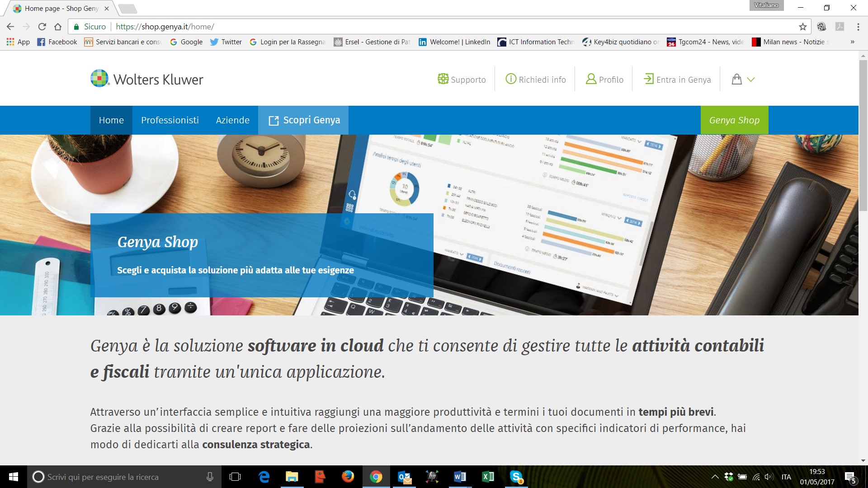
Task: Launch Firefox from taskbar
Action: (348, 477)
